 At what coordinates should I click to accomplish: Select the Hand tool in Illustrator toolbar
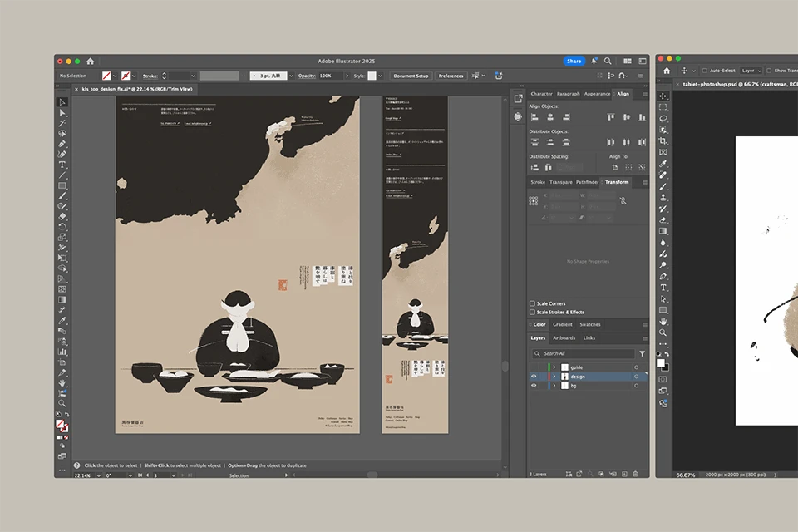[62, 383]
